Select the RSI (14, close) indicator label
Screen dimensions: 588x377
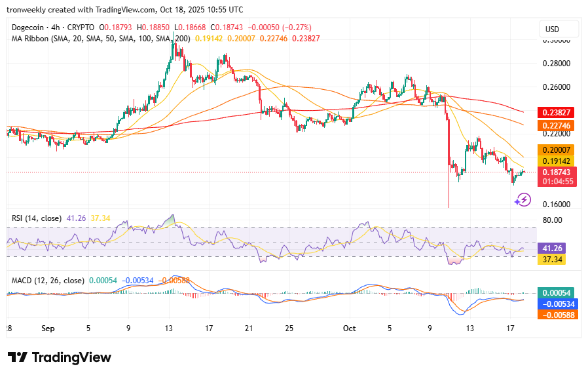[37, 218]
